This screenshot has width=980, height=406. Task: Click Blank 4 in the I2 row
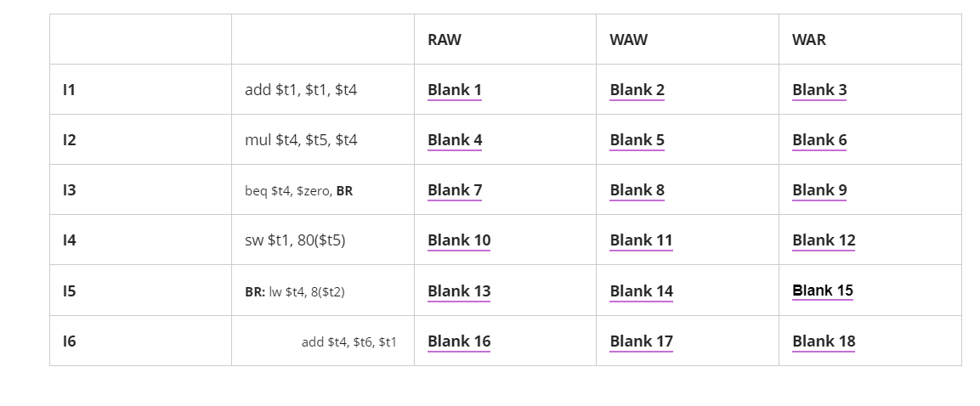(455, 140)
